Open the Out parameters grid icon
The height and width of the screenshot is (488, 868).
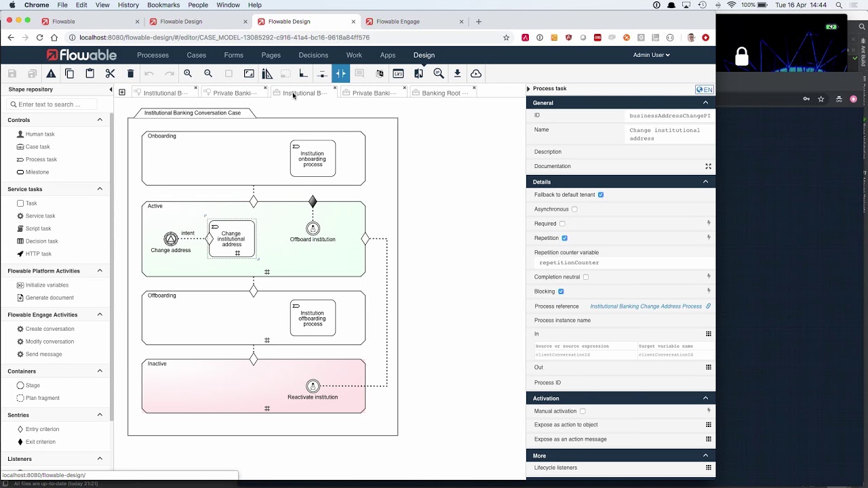709,367
